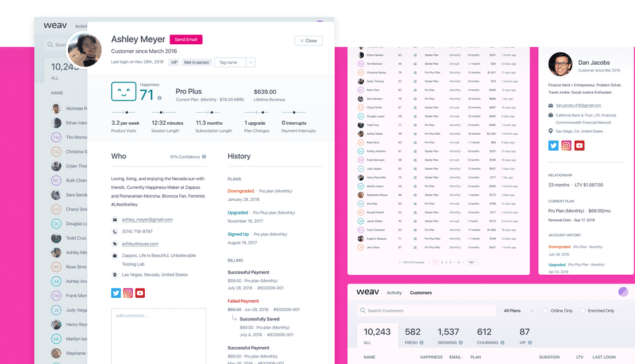Select the 1,537 GROWING segment tab
Image resolution: width=635 pixels, height=364 pixels.
click(450, 336)
